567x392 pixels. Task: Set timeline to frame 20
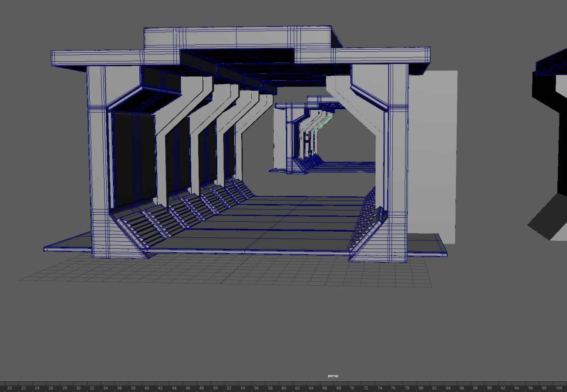point(10,388)
